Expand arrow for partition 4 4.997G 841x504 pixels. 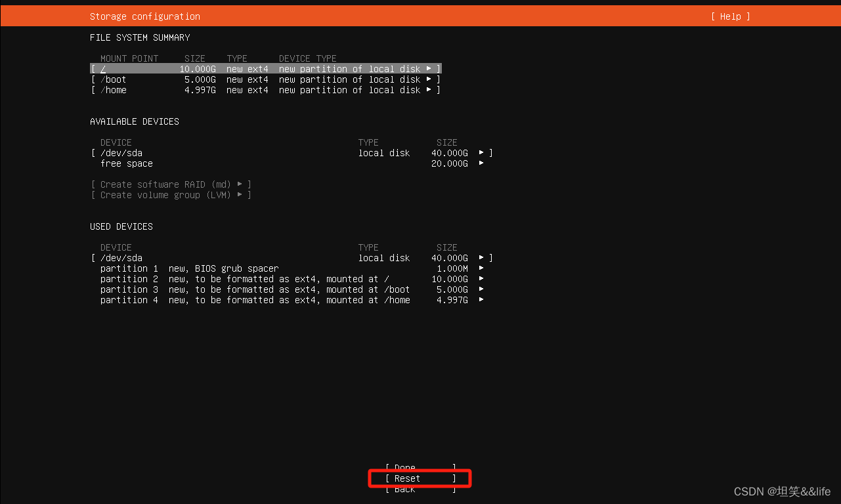pos(481,300)
